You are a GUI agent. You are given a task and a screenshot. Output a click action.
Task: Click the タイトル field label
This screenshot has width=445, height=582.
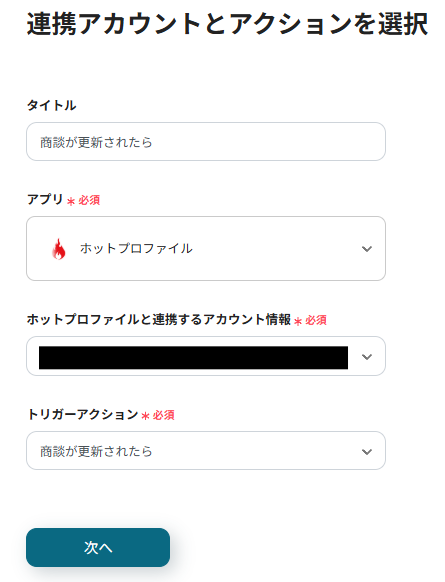(x=52, y=105)
